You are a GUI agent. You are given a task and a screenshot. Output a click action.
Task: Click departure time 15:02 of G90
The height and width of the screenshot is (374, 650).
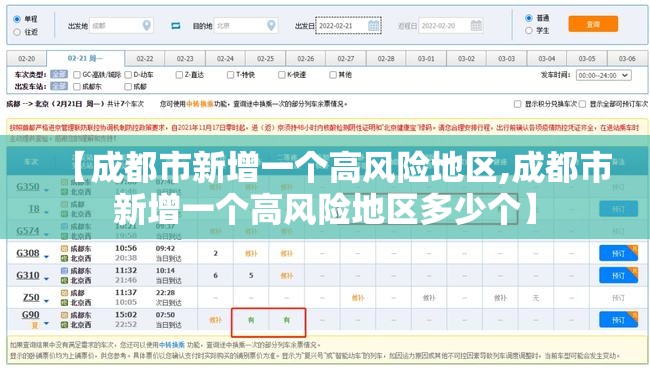tap(126, 315)
